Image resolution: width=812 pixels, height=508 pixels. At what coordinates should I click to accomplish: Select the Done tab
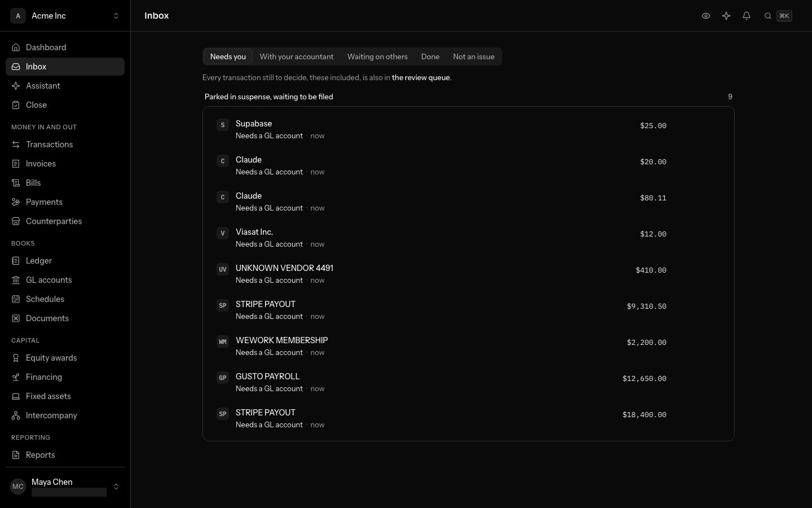coord(430,56)
